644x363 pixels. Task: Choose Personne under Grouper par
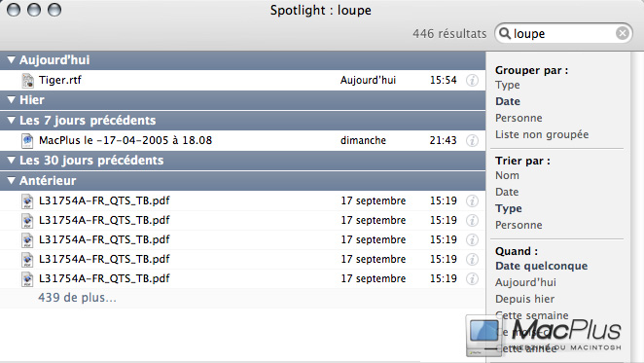(x=519, y=118)
